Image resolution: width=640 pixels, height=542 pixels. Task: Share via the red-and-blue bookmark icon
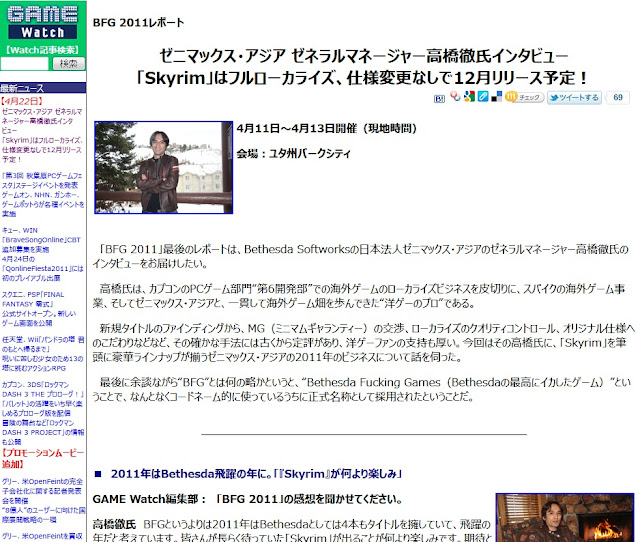click(x=455, y=97)
